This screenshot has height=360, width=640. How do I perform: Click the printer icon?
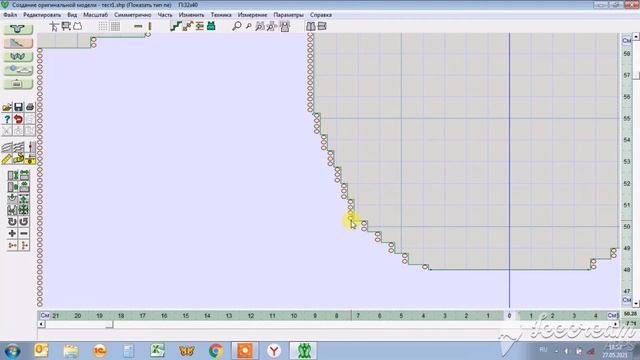pos(30,107)
